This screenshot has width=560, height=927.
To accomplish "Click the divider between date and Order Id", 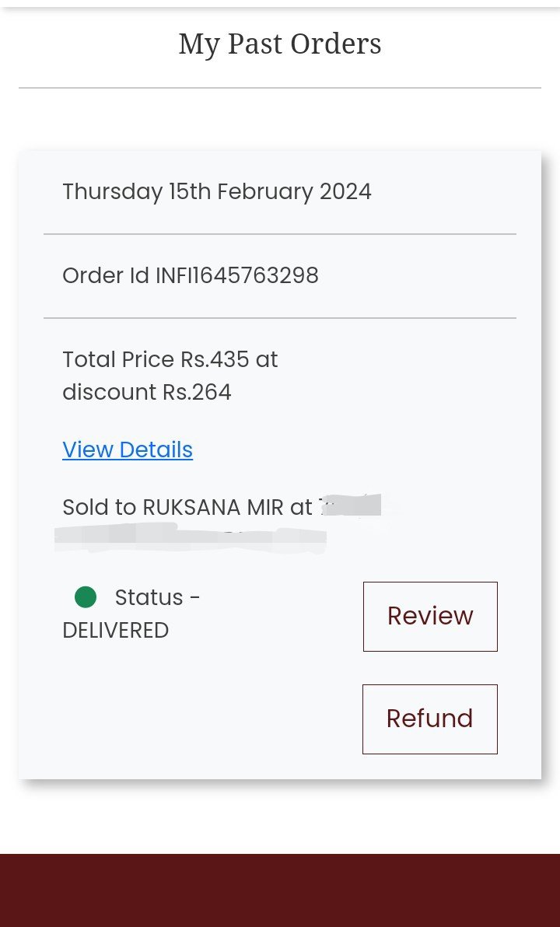I will coord(280,234).
